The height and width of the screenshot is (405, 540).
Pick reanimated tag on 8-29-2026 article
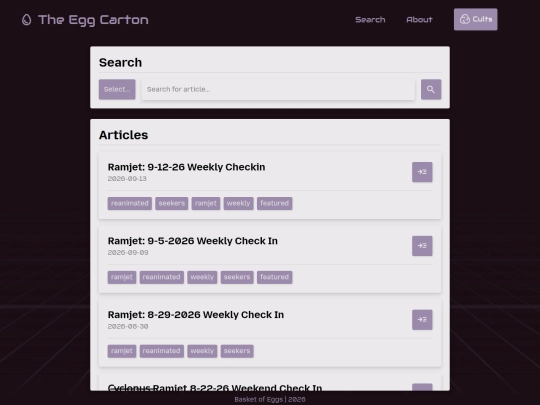tap(162, 351)
